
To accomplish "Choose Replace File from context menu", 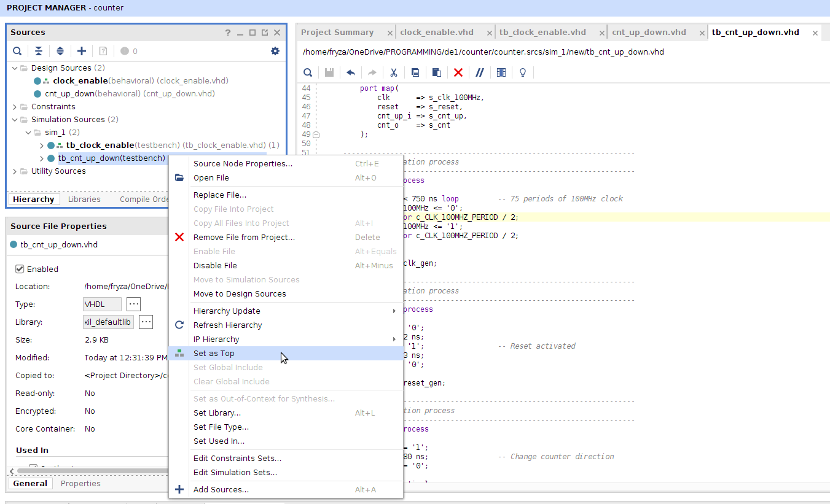I will (x=286, y=195).
